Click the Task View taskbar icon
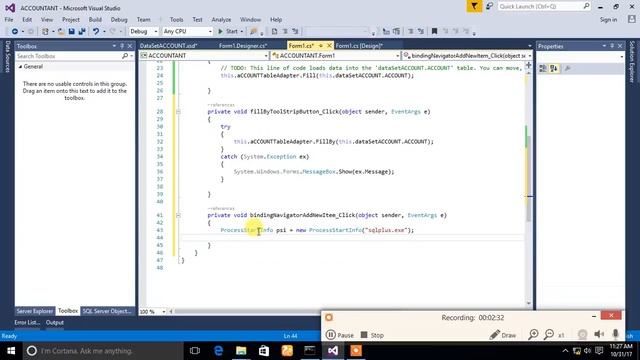 click(195, 351)
